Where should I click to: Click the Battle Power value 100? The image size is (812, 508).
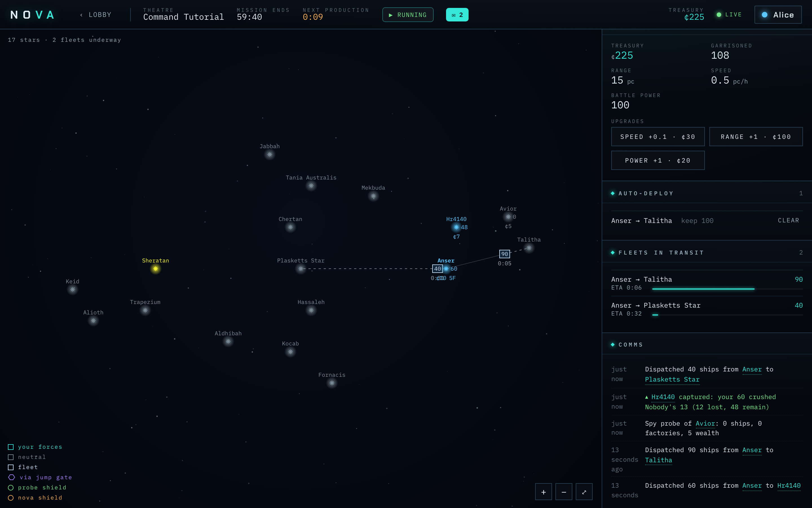click(x=620, y=105)
